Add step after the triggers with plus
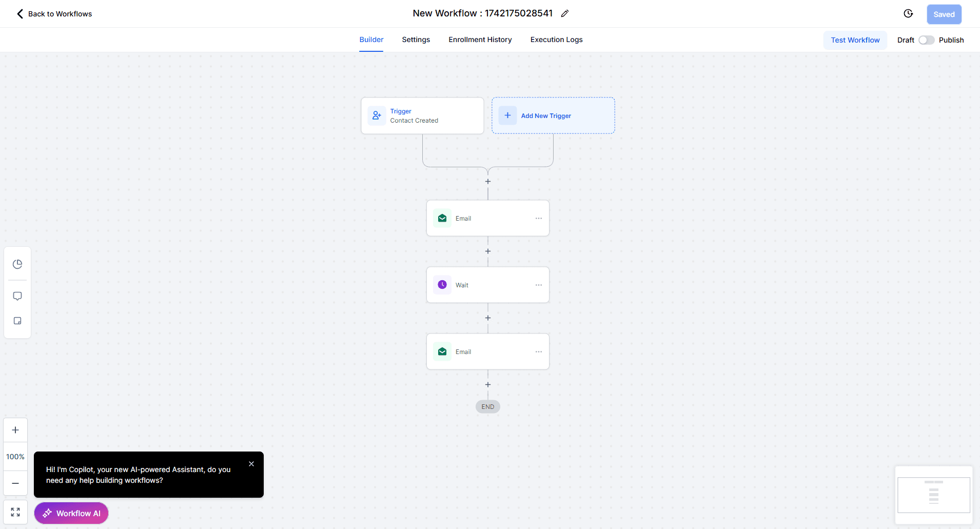Screen dimensions: 980x529 click(488, 182)
